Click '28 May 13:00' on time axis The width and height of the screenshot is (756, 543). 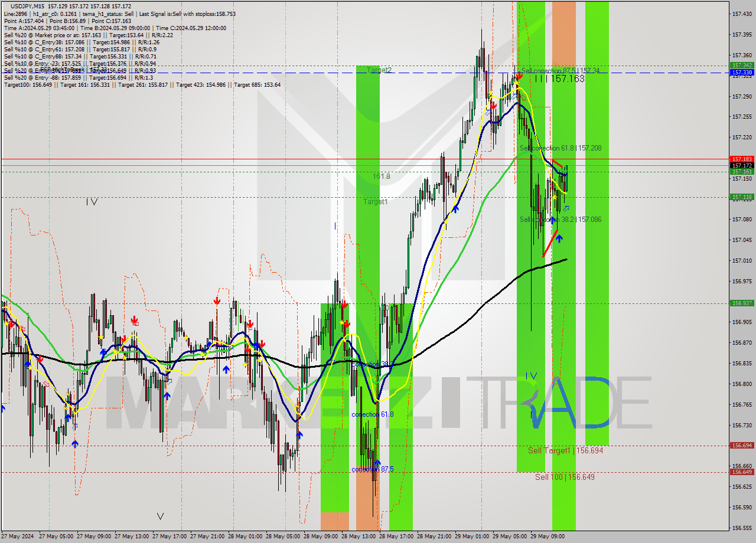359,537
